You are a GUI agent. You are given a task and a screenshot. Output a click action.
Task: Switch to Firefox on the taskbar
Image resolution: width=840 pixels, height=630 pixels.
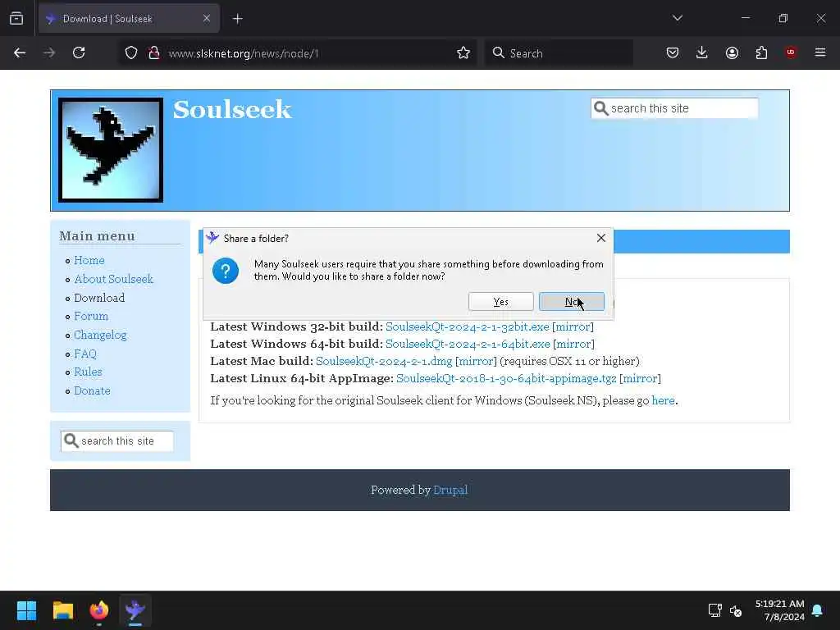[99, 610]
